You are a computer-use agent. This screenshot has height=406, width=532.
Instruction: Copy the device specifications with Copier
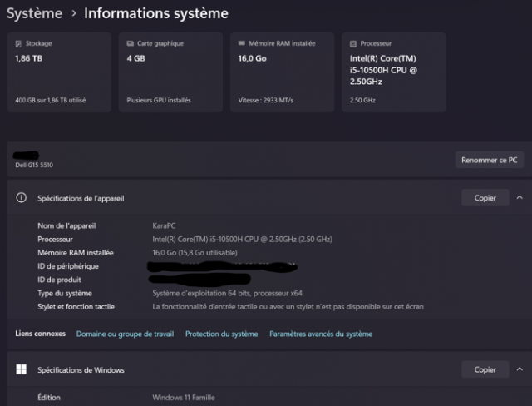click(485, 198)
